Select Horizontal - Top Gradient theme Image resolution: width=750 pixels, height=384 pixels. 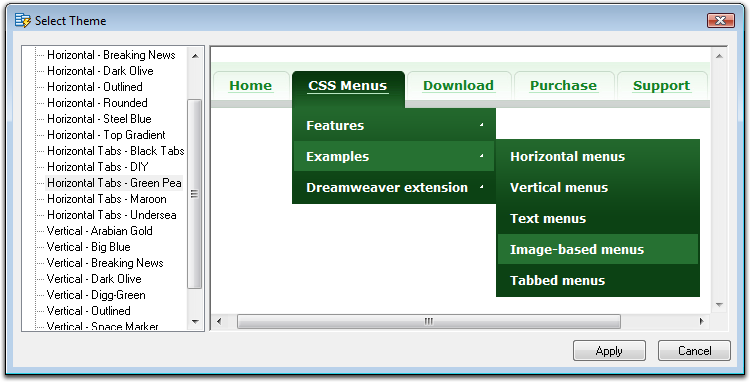[x=106, y=135]
